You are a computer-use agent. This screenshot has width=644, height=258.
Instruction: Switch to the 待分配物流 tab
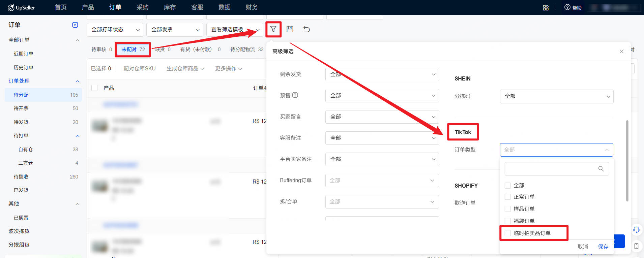point(247,50)
